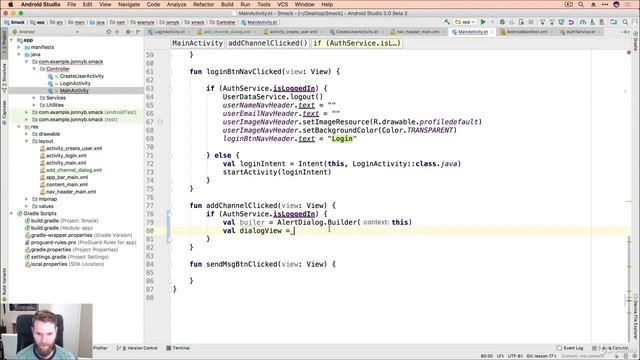The width and height of the screenshot is (640, 360).
Task: Switch to CreateUserActivity.kt editor tab
Action: coord(357,32)
